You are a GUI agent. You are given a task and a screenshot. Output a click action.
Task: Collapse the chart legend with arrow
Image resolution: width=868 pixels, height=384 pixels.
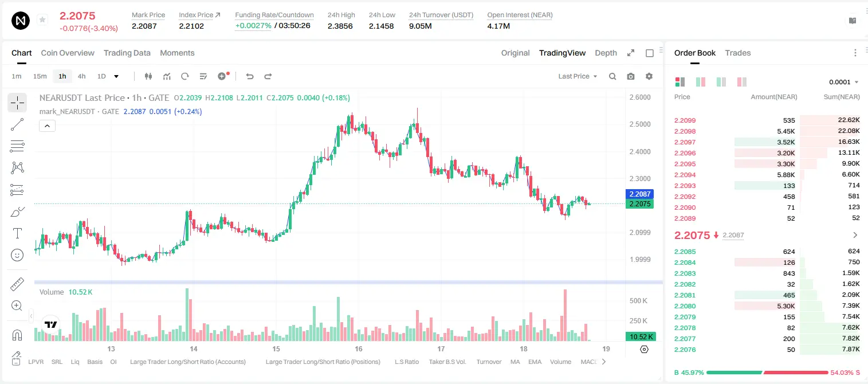click(47, 126)
